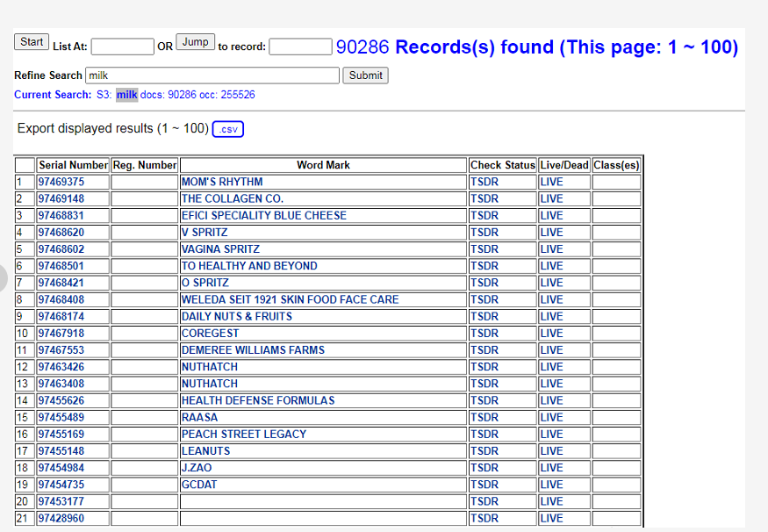The height and width of the screenshot is (532, 768).
Task: Open the J.ZAO word mark
Action: point(197,468)
